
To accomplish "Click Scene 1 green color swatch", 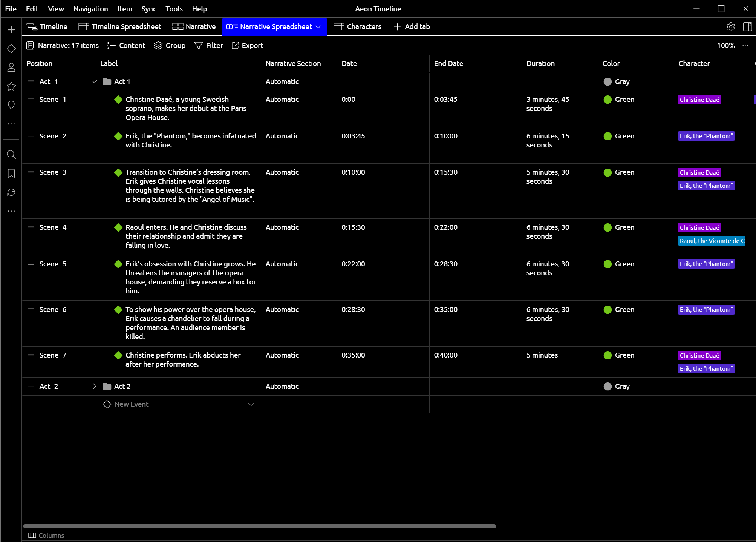I will tap(608, 100).
